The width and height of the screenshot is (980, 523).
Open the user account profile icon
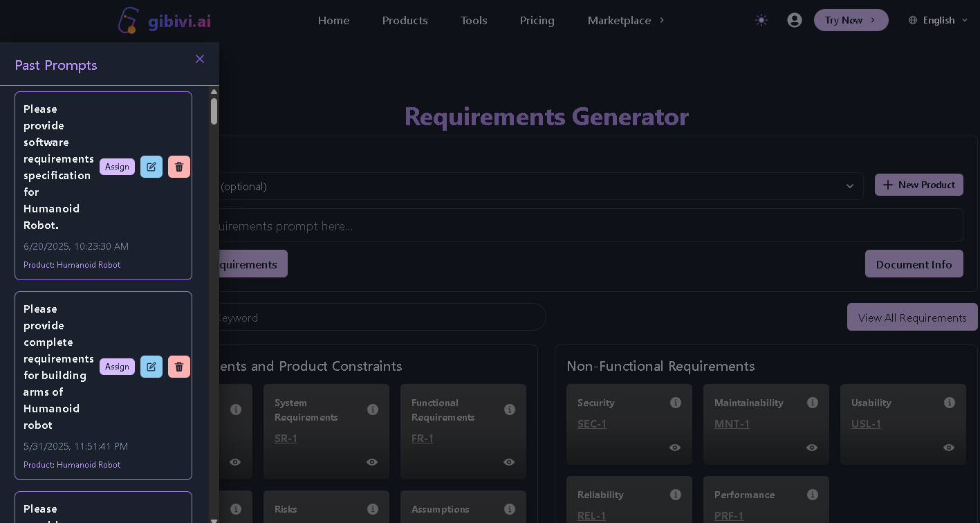point(795,20)
